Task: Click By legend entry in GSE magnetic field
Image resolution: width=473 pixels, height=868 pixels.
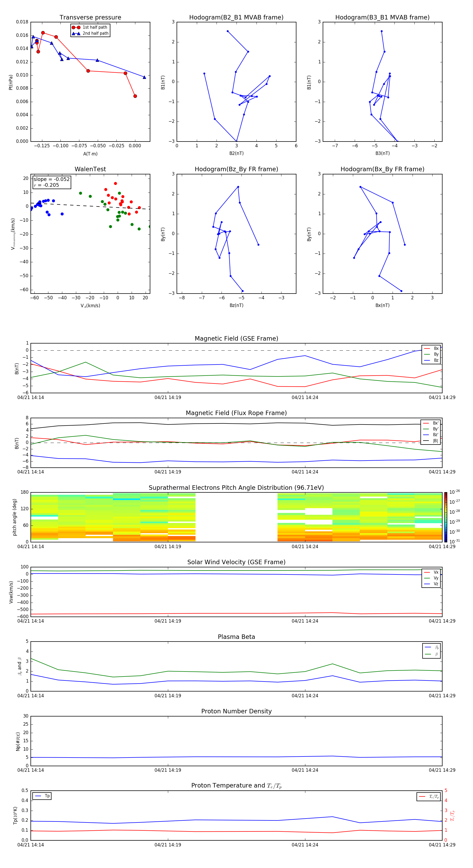Action: coord(431,355)
